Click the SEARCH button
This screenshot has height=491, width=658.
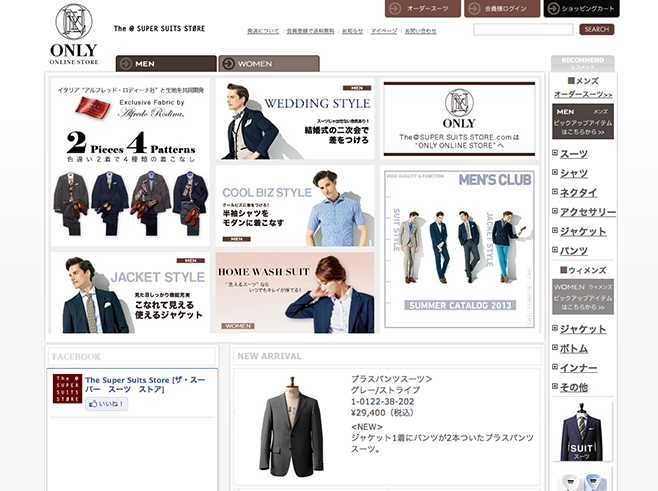click(x=596, y=29)
